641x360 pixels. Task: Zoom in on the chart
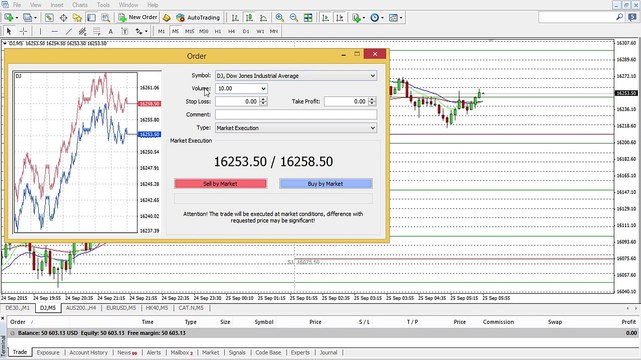(x=280, y=18)
